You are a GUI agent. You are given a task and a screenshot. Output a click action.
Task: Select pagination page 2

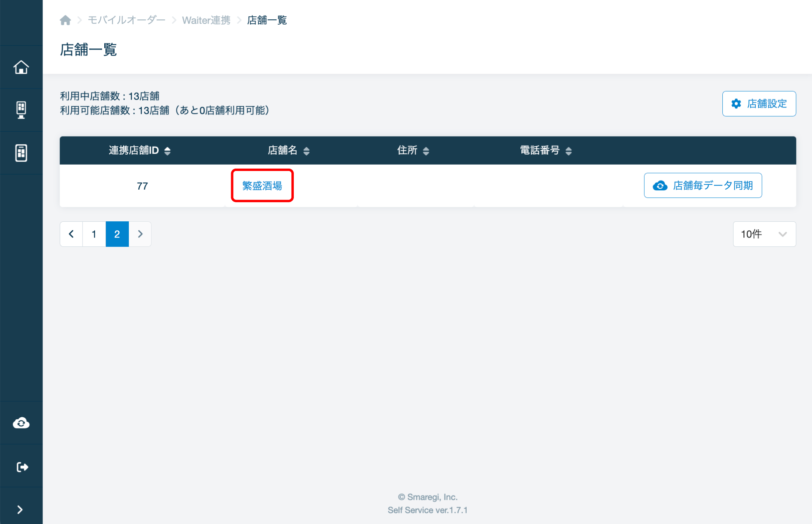[x=117, y=234]
